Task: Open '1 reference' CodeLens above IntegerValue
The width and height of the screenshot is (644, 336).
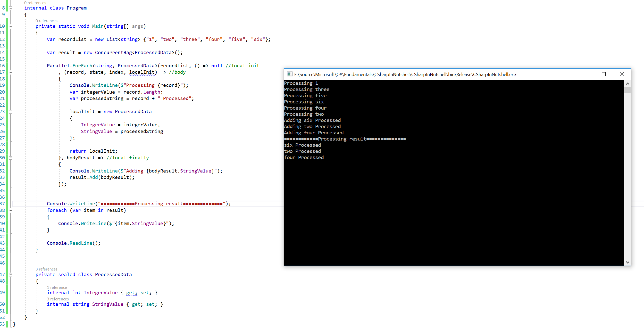Action: coord(57,288)
